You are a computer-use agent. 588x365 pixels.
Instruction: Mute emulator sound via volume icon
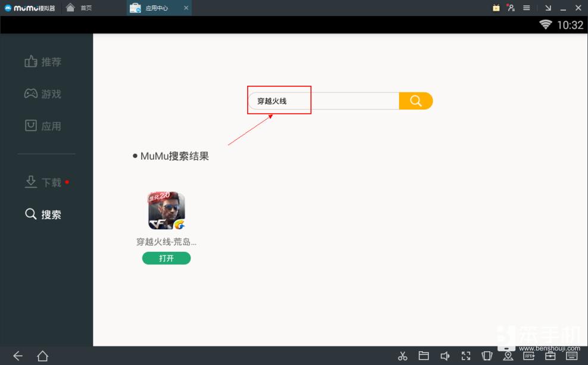pos(444,355)
